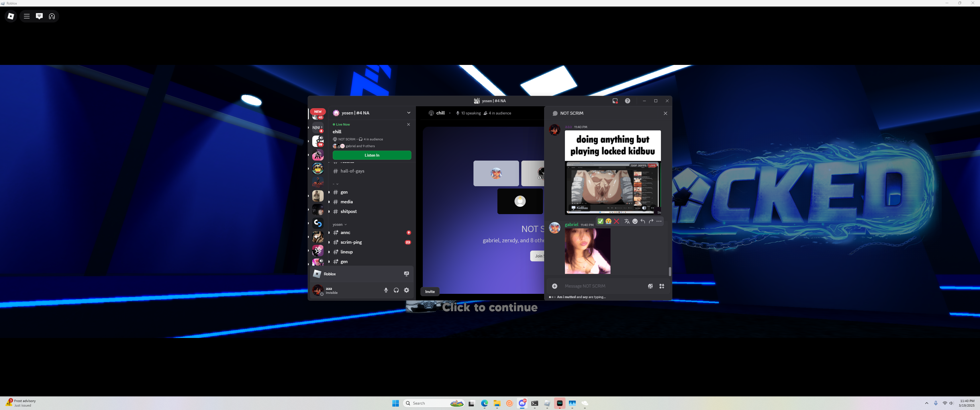Click the emoji picker in message box
Screen dimensions: 980x410
click(x=650, y=286)
